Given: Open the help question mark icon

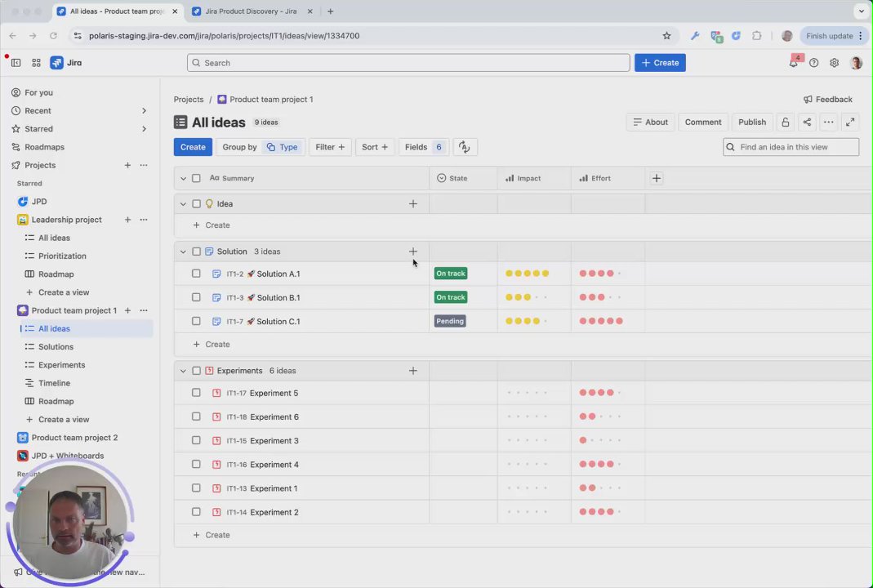Looking at the screenshot, I should pyautogui.click(x=814, y=63).
